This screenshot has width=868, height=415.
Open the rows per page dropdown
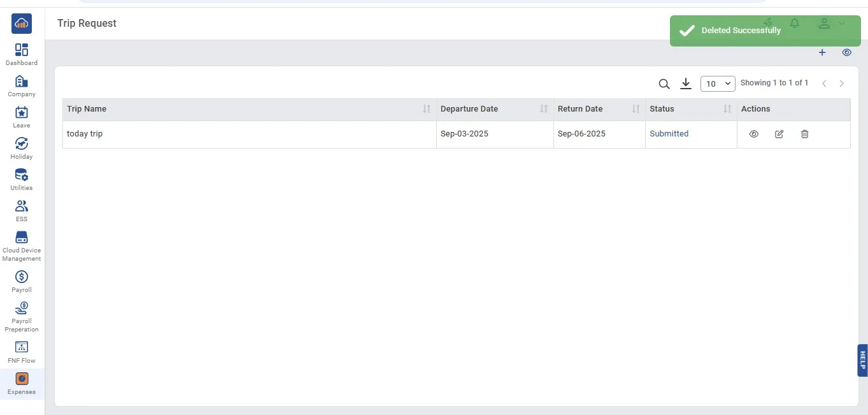(x=718, y=84)
